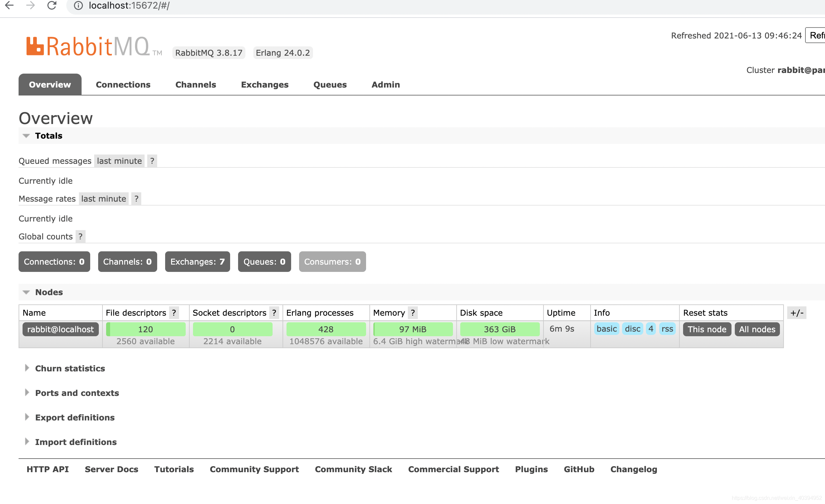The image size is (825, 504).
Task: Click help icon beside File descriptors column
Action: click(x=174, y=313)
